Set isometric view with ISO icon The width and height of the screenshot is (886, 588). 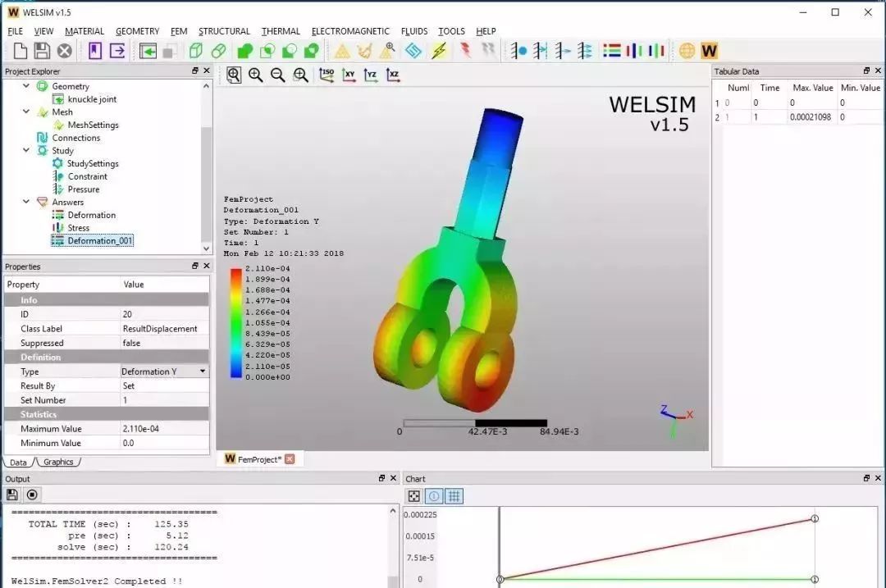(326, 75)
